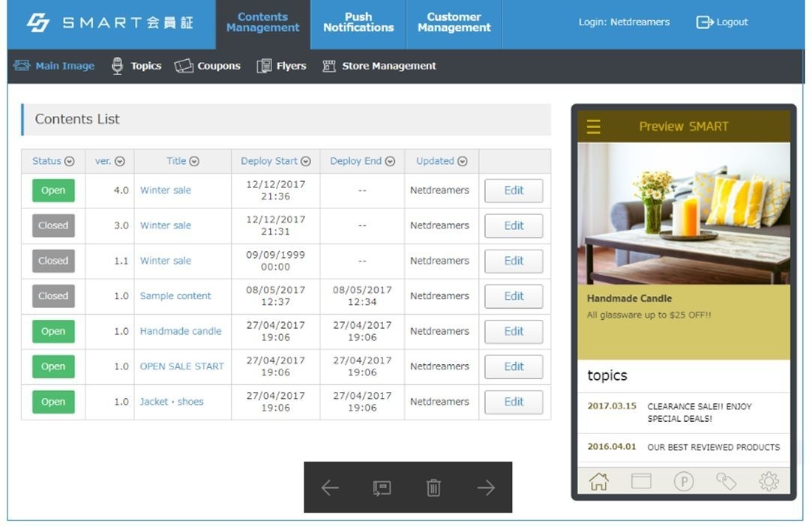The width and height of the screenshot is (812, 526).
Task: Edit the Handmade candle content row
Action: [x=514, y=331]
